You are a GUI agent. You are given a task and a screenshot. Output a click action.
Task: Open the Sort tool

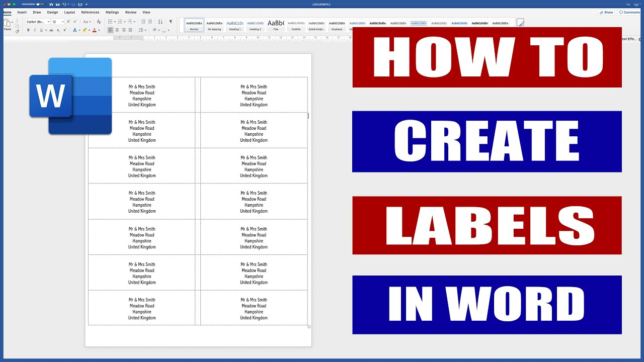160,22
